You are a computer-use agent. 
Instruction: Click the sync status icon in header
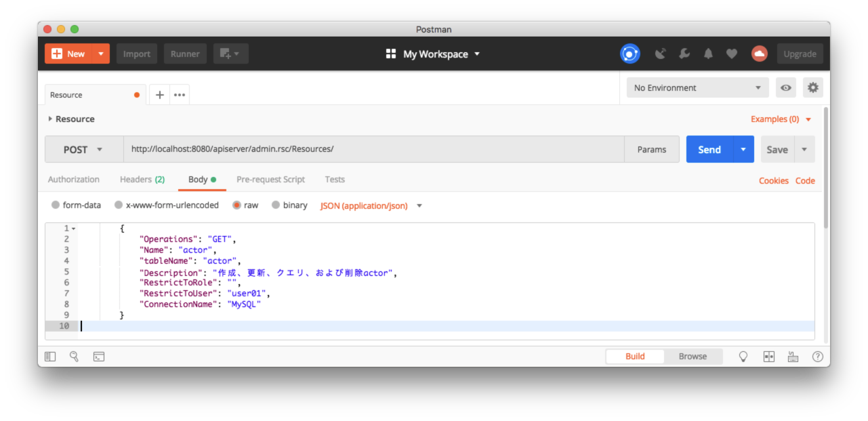pyautogui.click(x=630, y=54)
